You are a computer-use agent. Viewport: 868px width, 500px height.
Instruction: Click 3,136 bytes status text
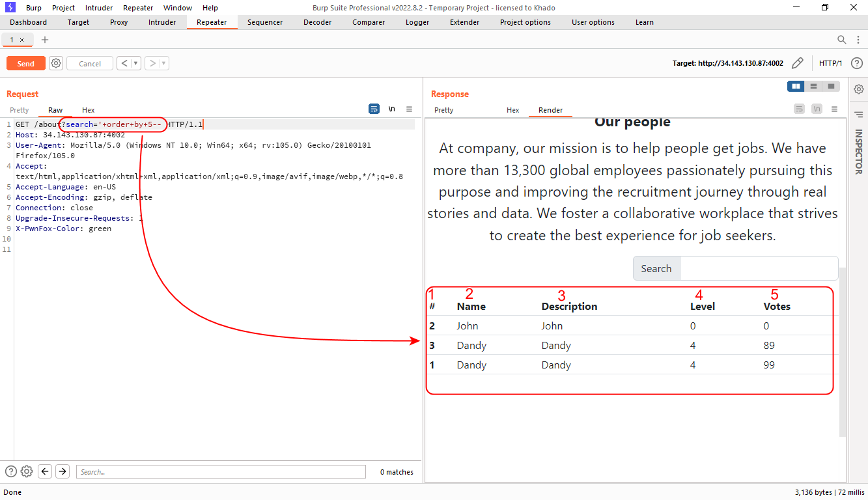tap(813, 492)
